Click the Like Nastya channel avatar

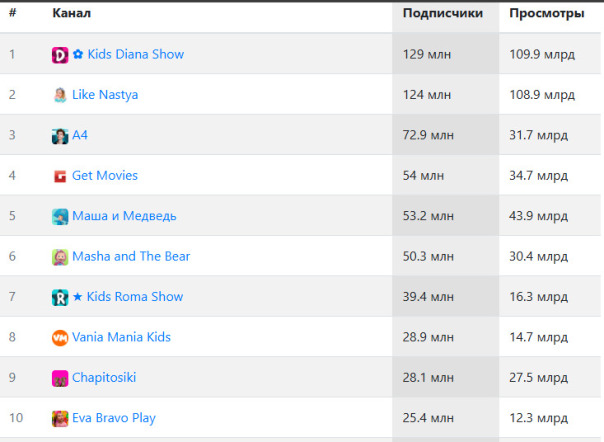click(60, 95)
